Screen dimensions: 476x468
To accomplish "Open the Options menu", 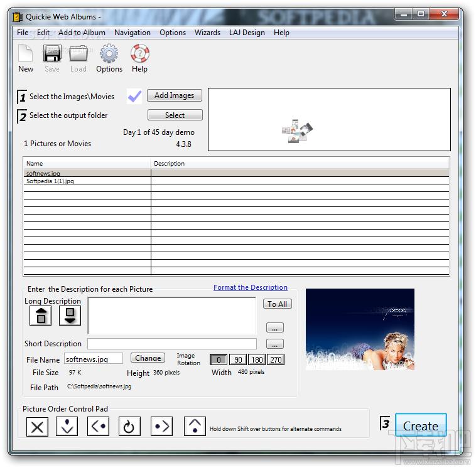I will (x=173, y=33).
